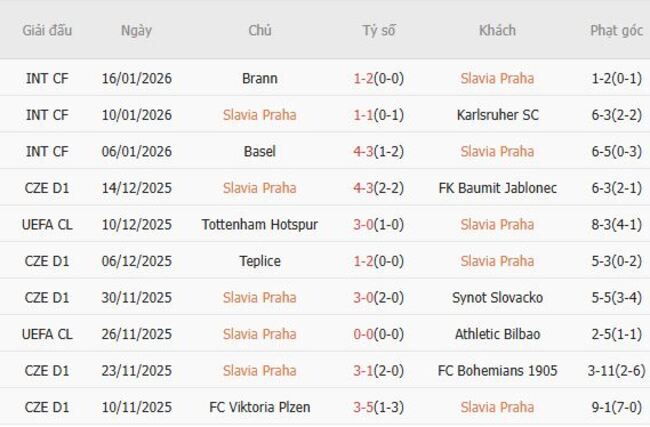Viewport: 650px width, 427px height.
Task: Open the Karlsruher SC team link
Action: tap(497, 115)
